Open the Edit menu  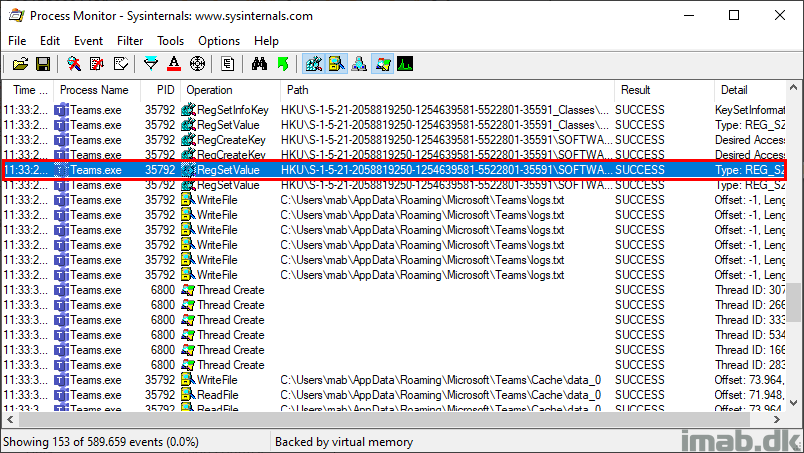click(x=50, y=41)
